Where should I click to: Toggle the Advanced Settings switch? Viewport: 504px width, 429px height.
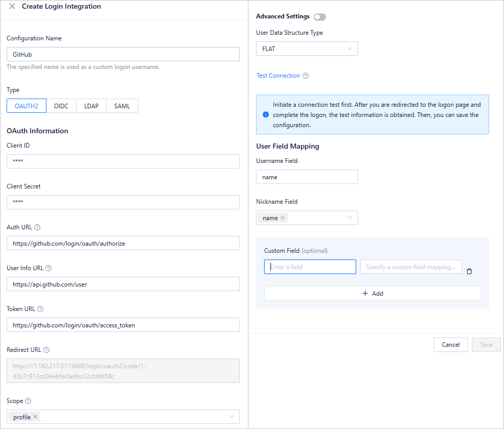320,17
